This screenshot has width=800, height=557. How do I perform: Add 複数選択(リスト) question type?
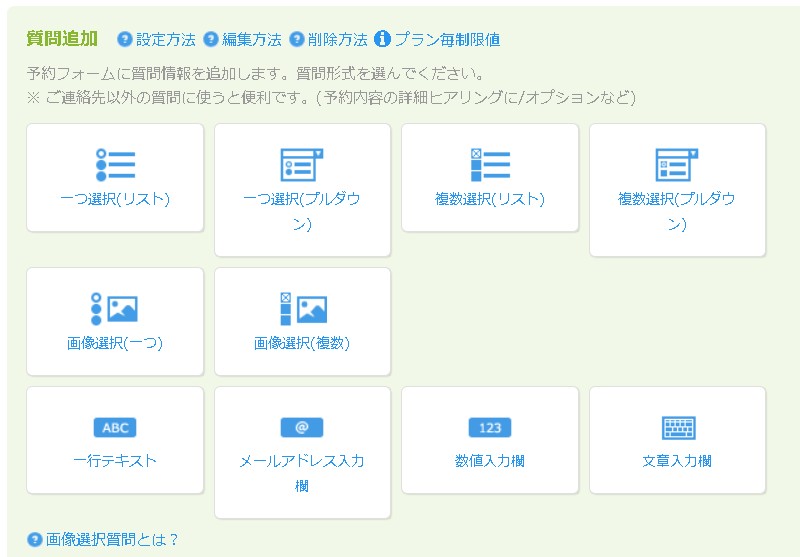pos(490,199)
